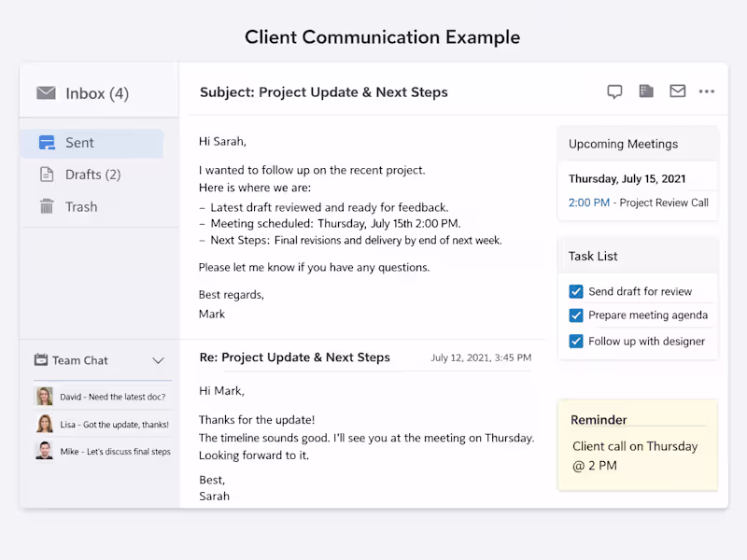Click the Team Chat heading
Image resolution: width=747 pixels, height=560 pixels.
80,360
